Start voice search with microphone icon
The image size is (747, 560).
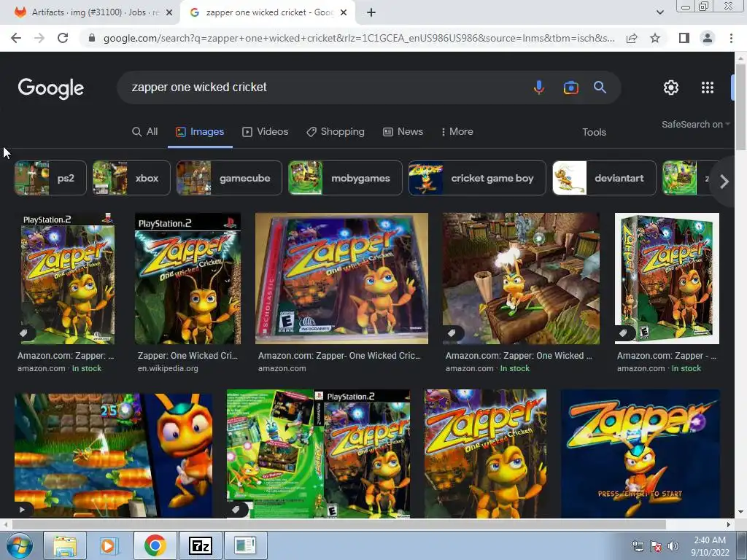coord(539,87)
